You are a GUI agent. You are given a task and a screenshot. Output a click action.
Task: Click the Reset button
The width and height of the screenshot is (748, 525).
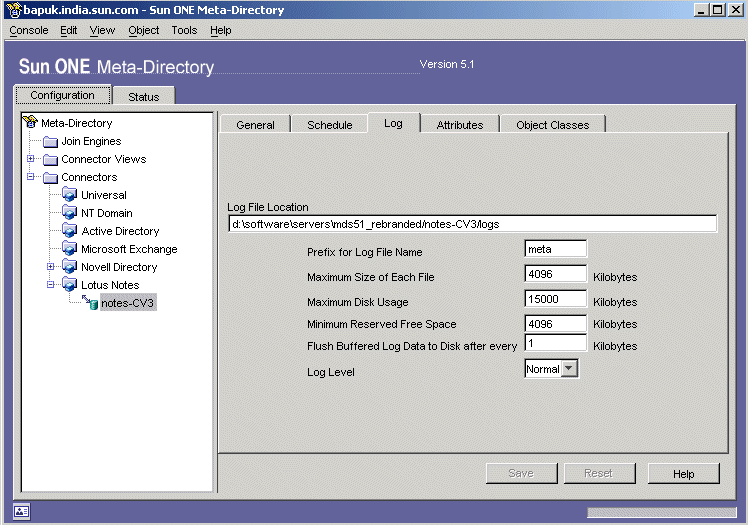(599, 473)
